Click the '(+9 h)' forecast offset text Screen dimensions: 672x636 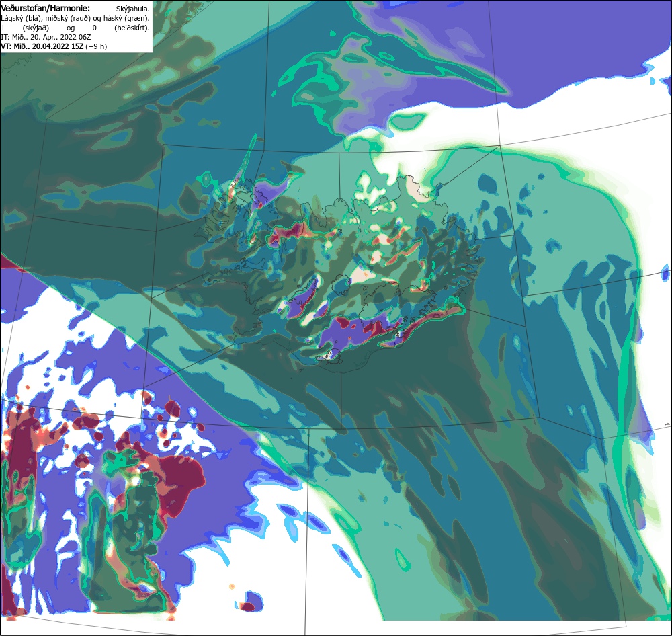pyautogui.click(x=96, y=46)
